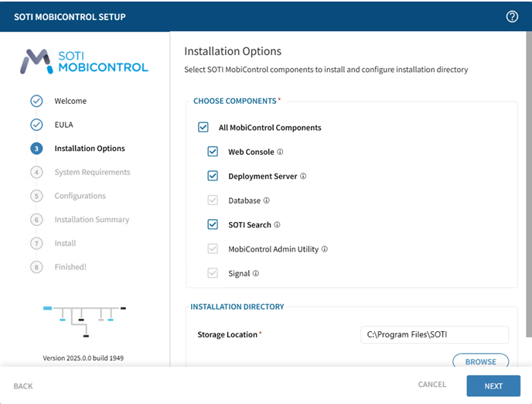Viewport: 532px width, 404px height.
Task: Disable the Deployment Server checkbox
Action: tap(213, 176)
